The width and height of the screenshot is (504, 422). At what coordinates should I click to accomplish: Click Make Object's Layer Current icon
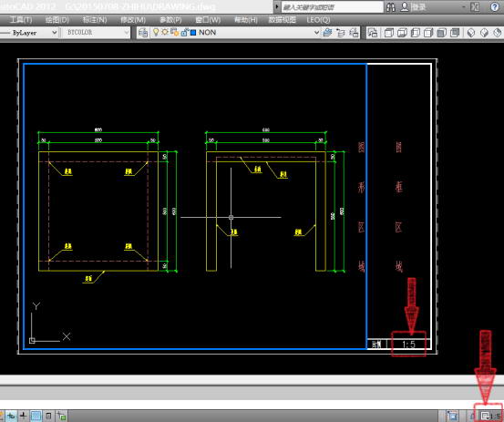point(327,33)
